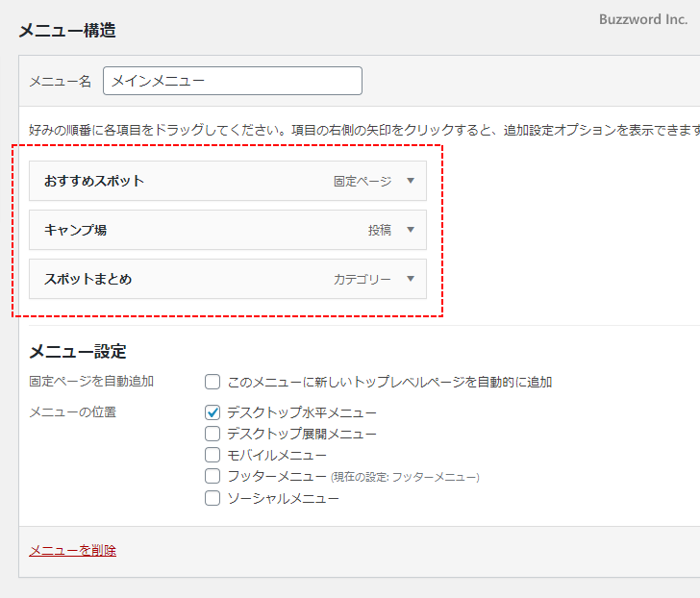Click the 投稿 type label
The image size is (700, 598).
click(379, 230)
